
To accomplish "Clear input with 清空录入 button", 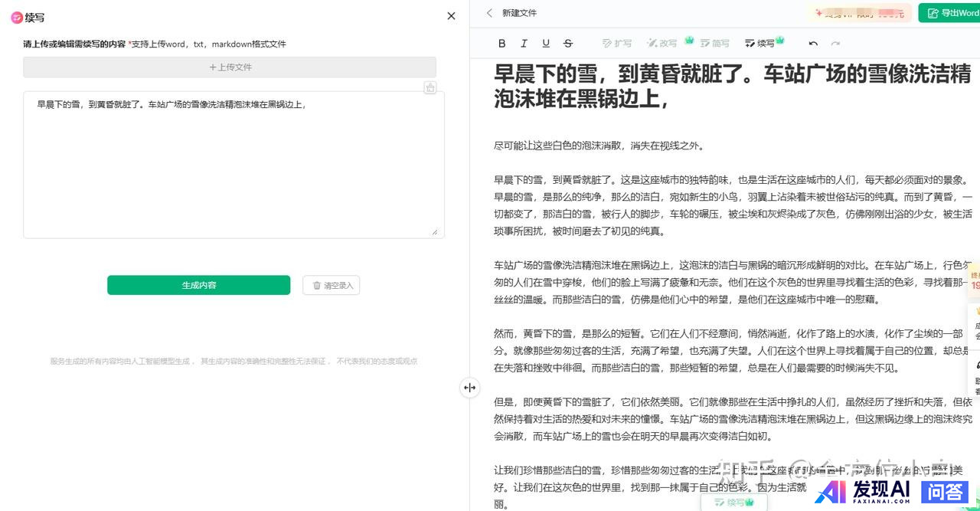I will (x=332, y=286).
